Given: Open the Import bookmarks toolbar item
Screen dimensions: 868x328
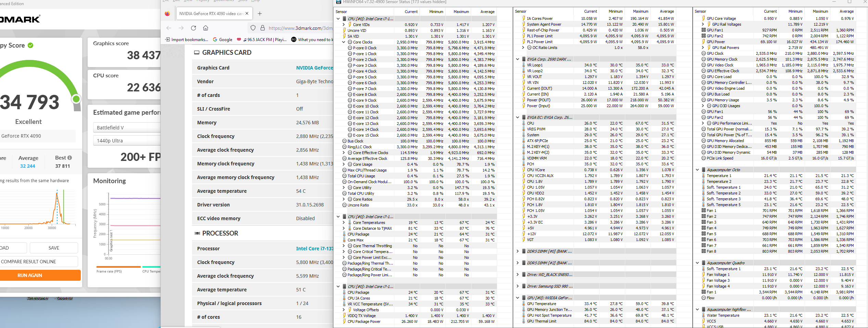Looking at the screenshot, I should pos(187,40).
